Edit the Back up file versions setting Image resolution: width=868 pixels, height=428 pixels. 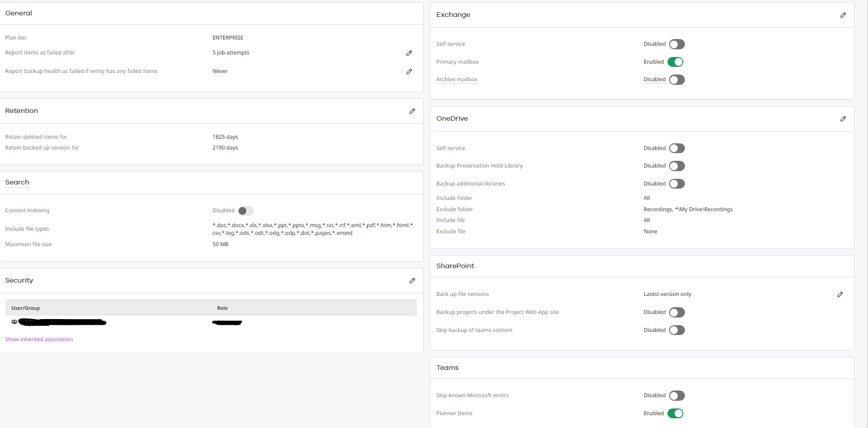[840, 294]
